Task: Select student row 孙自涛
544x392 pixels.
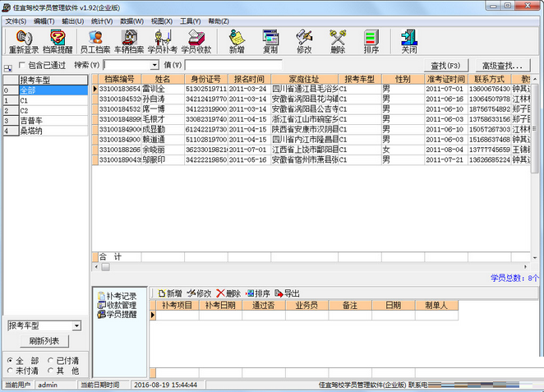Action: click(311, 99)
